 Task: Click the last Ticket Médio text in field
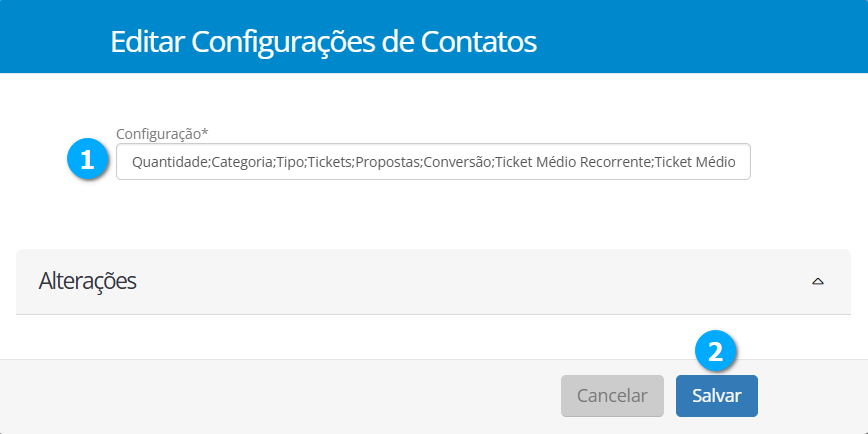pos(695,162)
